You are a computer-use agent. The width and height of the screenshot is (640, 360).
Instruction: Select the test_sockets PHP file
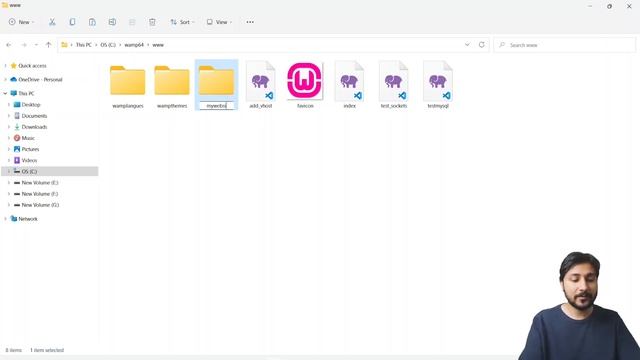(x=393, y=85)
